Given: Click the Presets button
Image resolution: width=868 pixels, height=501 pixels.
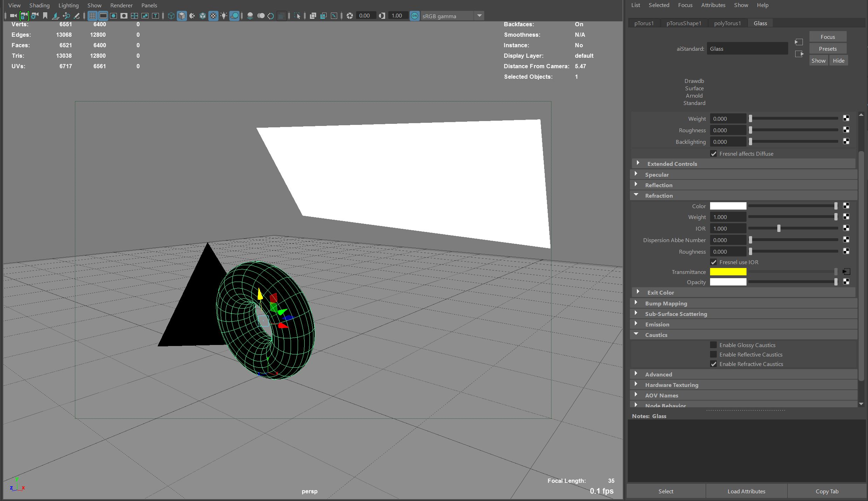Looking at the screenshot, I should [x=827, y=49].
